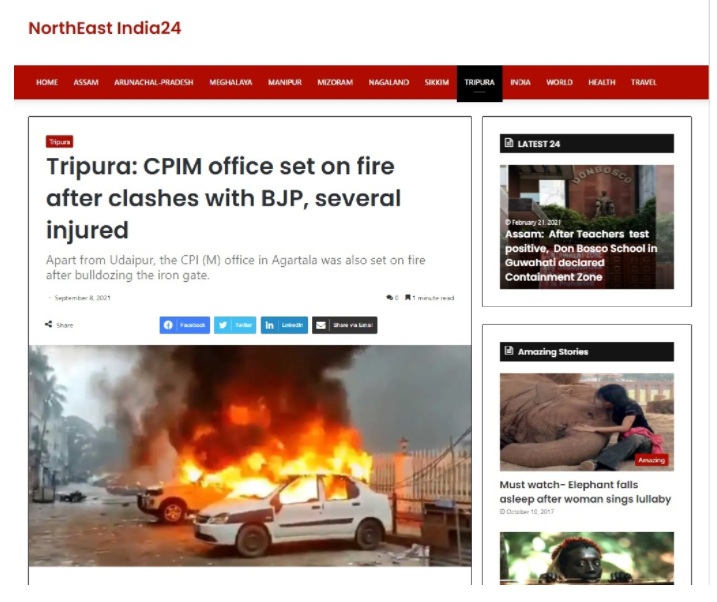
Task: Click the red Tripura category tag
Action: 59,142
